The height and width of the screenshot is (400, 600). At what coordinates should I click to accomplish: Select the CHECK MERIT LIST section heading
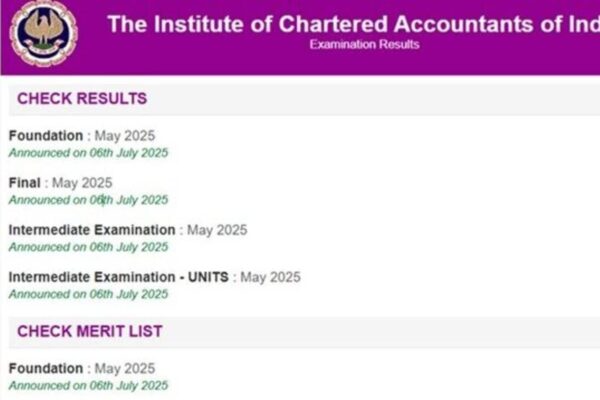(x=90, y=331)
